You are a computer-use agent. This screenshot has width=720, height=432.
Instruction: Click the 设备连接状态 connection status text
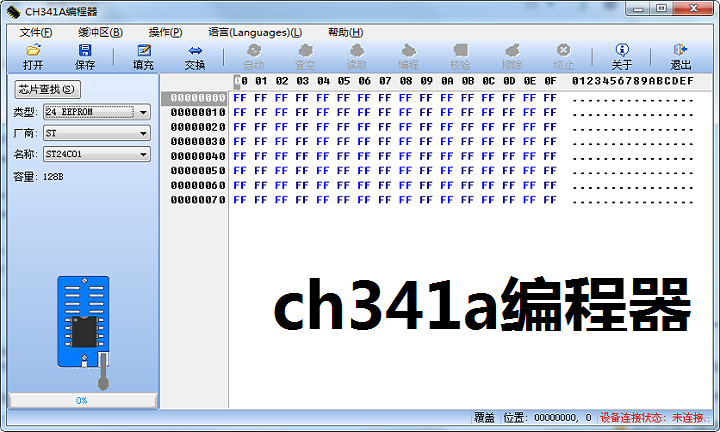tap(652, 418)
